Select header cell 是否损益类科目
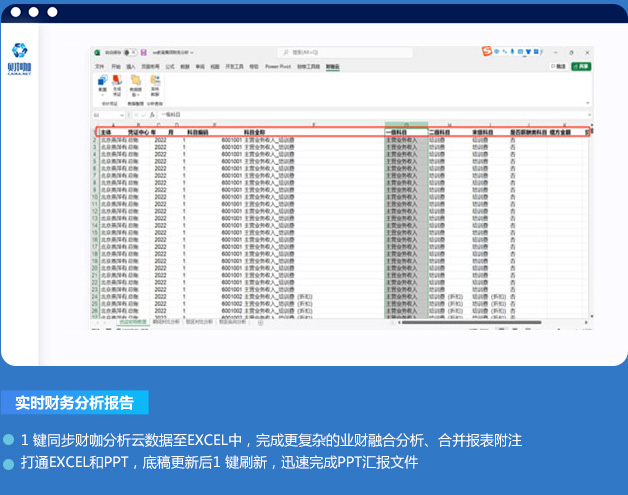 528,132
